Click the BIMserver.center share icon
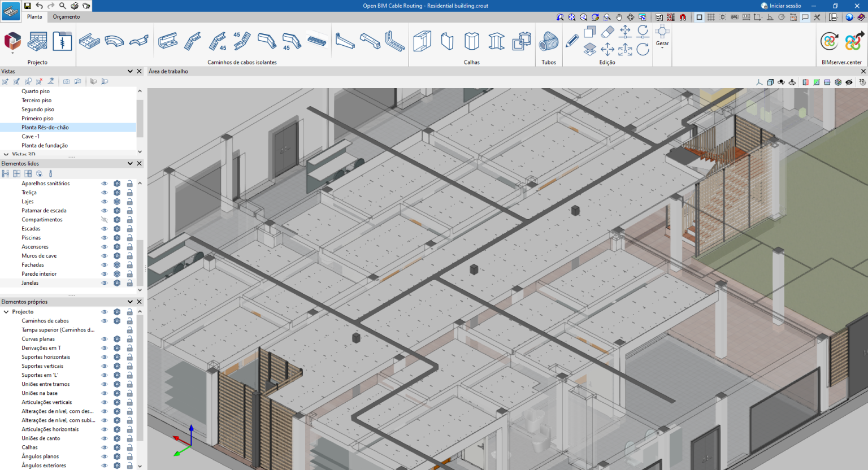This screenshot has height=470, width=868. pyautogui.click(x=854, y=41)
